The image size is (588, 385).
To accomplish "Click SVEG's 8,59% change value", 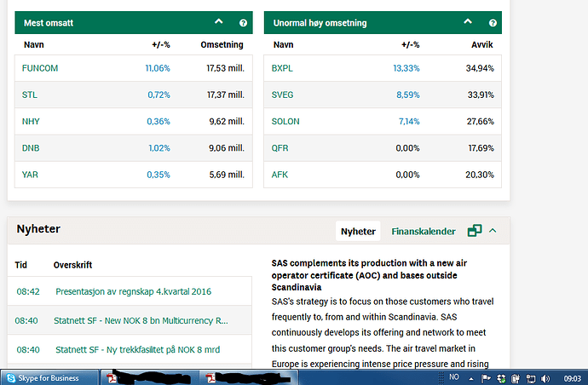I will coord(408,95).
